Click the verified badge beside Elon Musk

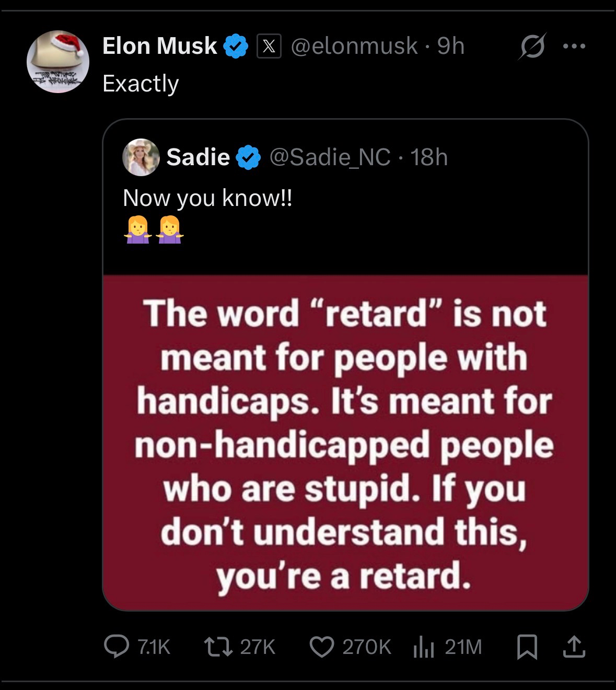[236, 46]
